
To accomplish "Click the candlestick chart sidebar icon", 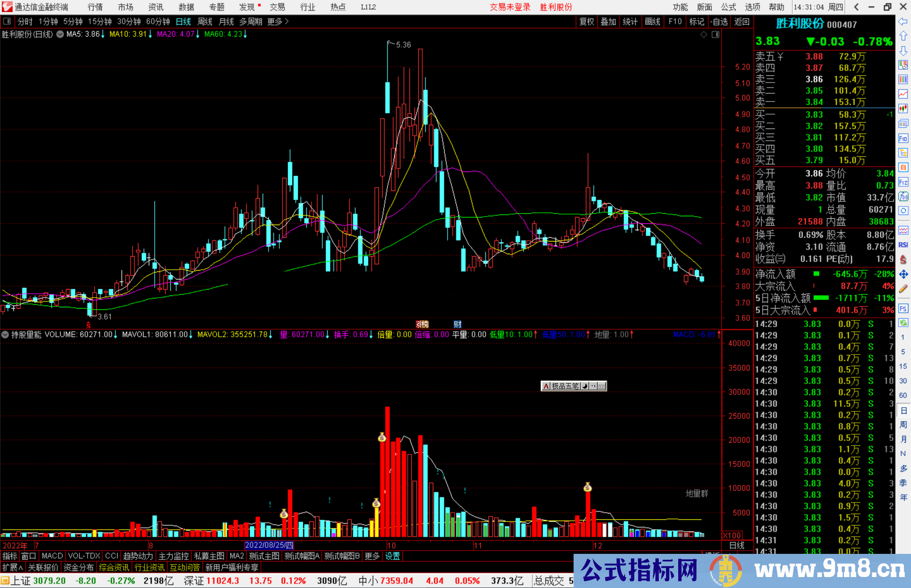I will pos(903,109).
